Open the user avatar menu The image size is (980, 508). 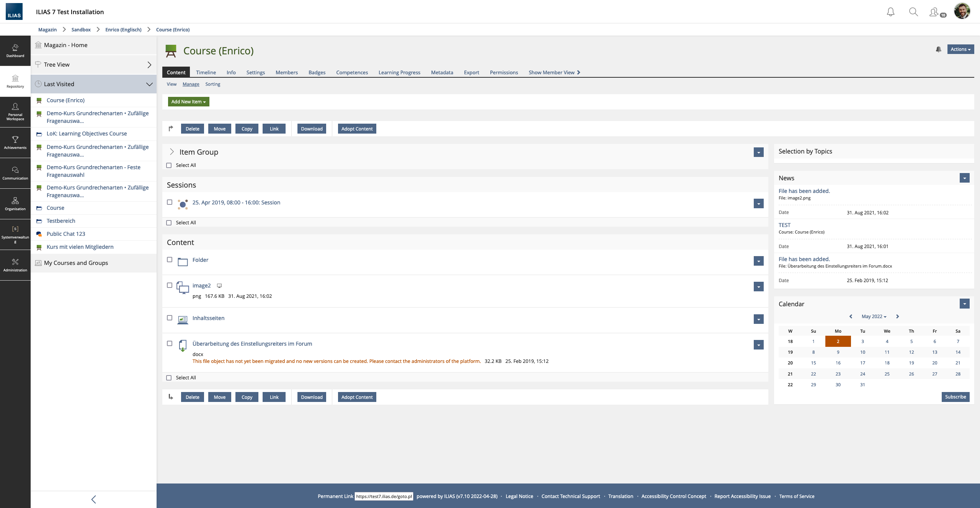962,11
